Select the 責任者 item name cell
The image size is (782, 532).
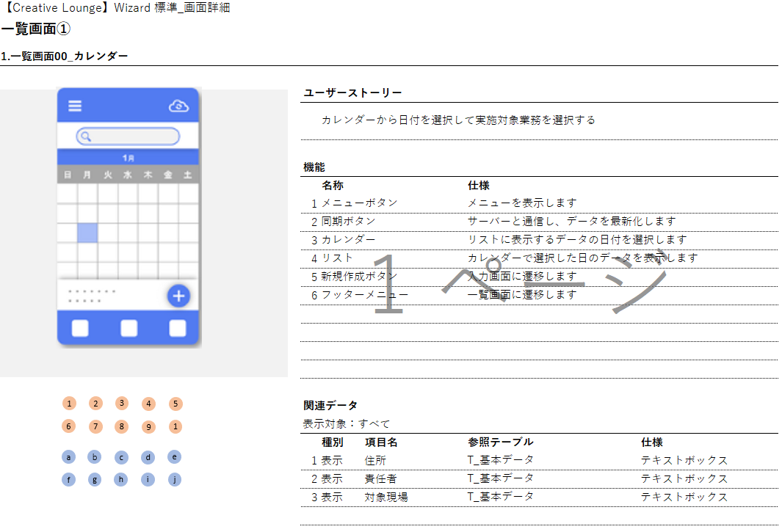(x=380, y=478)
